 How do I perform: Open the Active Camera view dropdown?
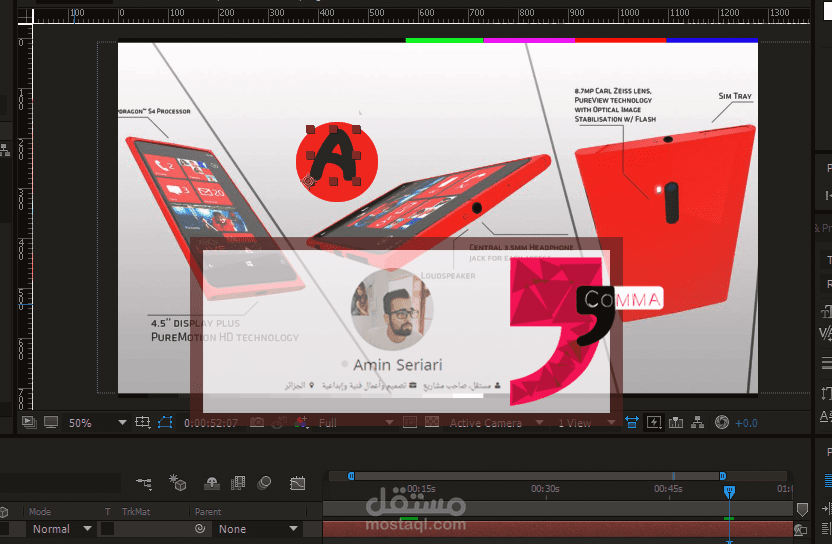(496, 423)
